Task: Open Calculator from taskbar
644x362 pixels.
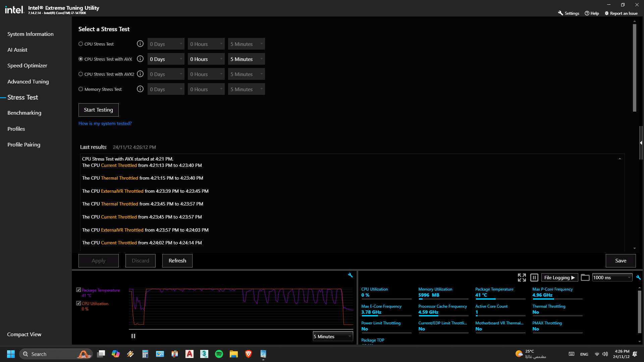Action: [145, 354]
